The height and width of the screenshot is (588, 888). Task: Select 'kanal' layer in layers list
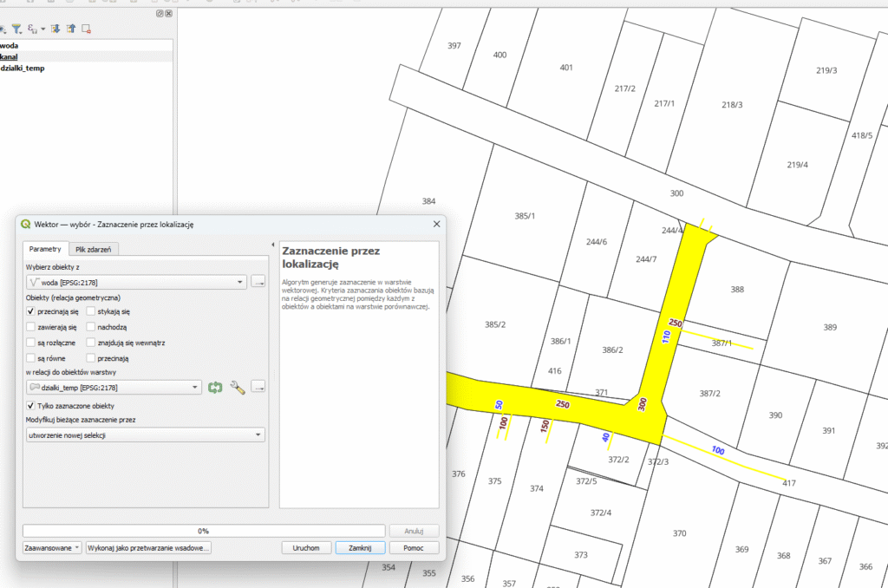click(x=10, y=56)
